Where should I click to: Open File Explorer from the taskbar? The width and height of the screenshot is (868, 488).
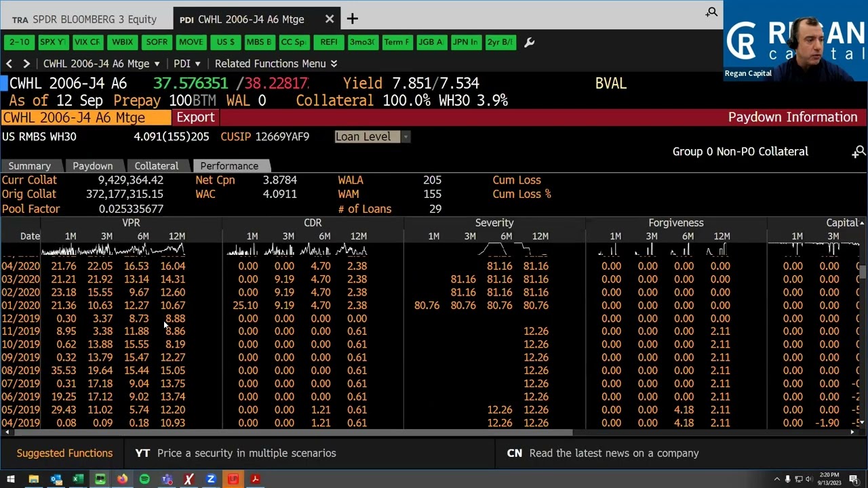[33, 480]
